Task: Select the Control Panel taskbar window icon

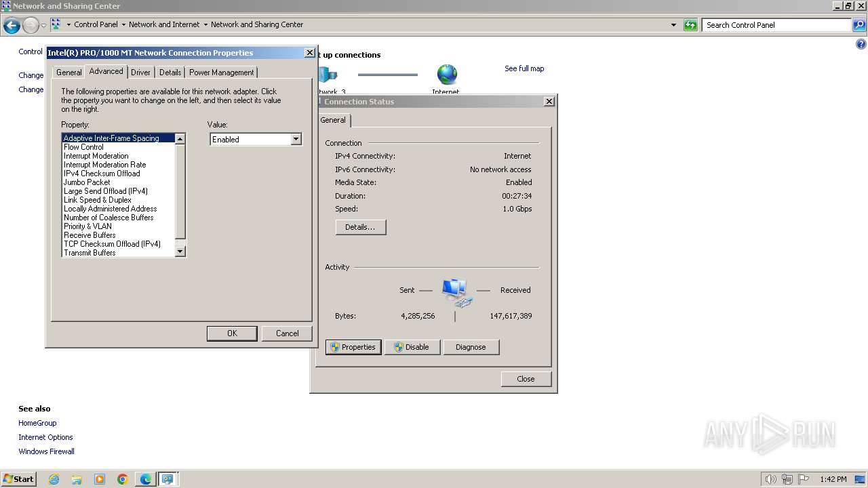Action: click(167, 479)
